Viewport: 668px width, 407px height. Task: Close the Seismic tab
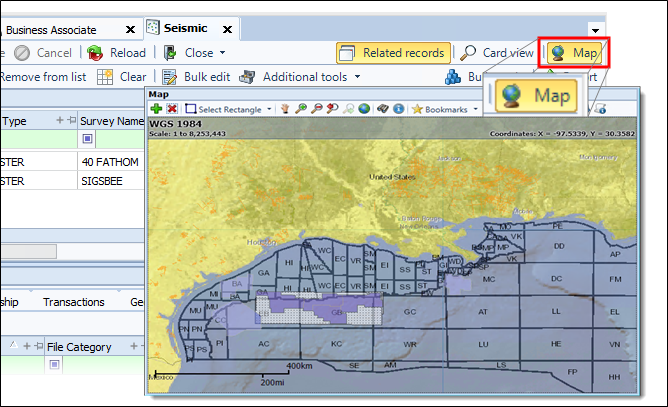click(x=227, y=29)
